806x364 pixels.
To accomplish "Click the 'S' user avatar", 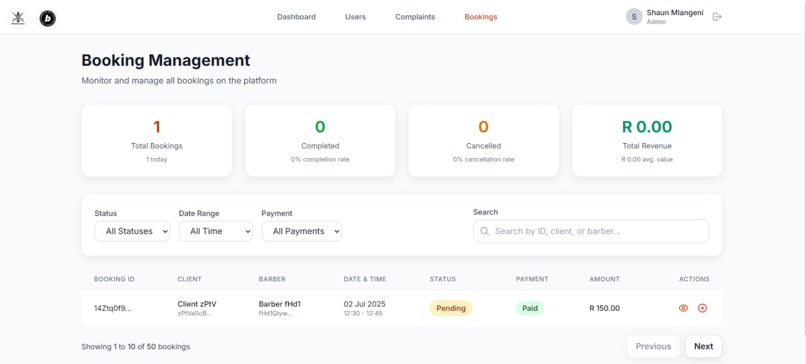I will 634,17.
